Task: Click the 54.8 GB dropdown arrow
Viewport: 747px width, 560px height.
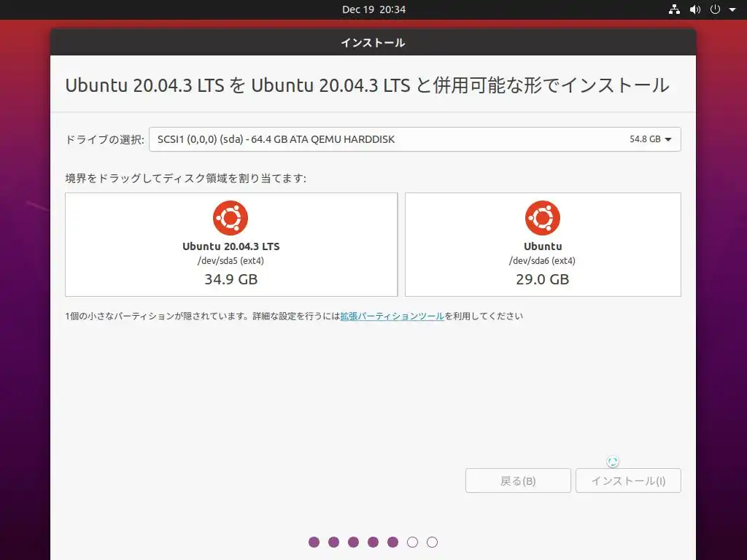Action: pos(668,139)
